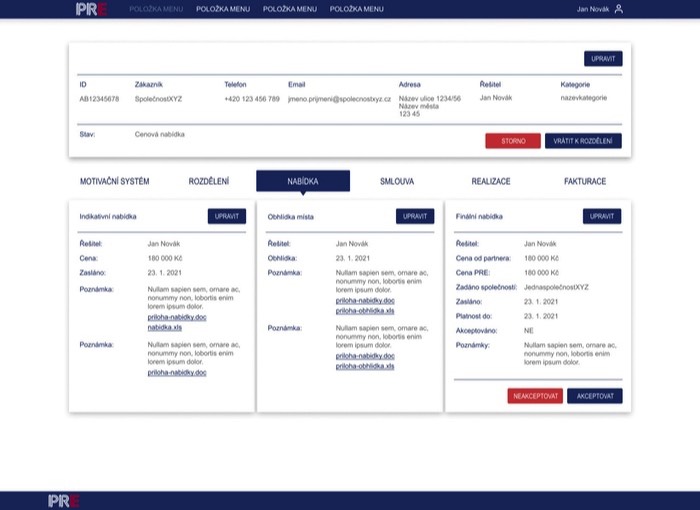Go to the SMLOUVA tab
The width and height of the screenshot is (700, 510).
(397, 181)
